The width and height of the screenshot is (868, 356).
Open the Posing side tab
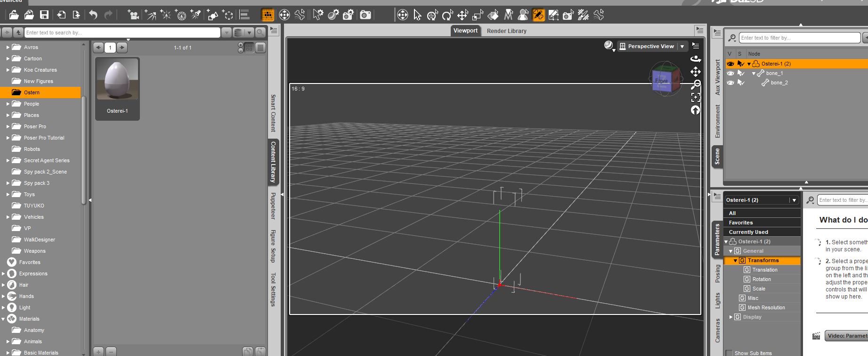[718, 273]
